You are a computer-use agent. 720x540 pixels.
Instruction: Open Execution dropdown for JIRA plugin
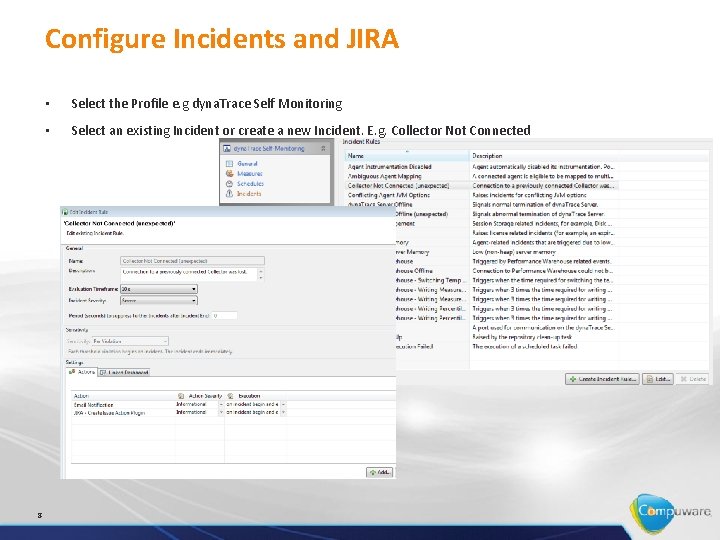tap(283, 412)
